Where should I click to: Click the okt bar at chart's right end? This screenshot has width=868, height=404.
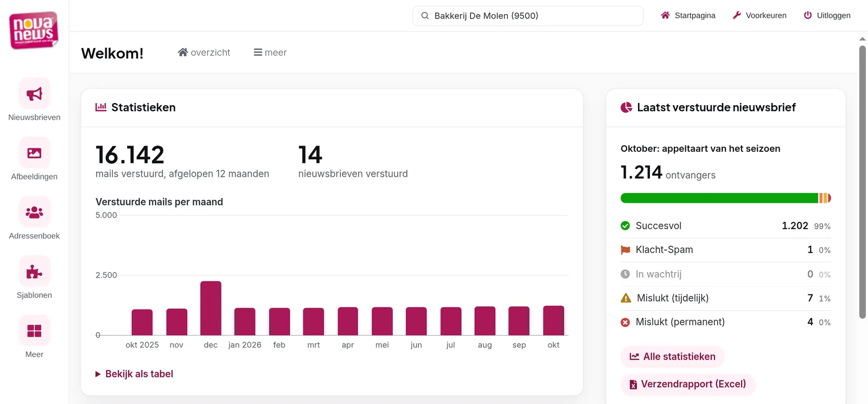point(553,320)
